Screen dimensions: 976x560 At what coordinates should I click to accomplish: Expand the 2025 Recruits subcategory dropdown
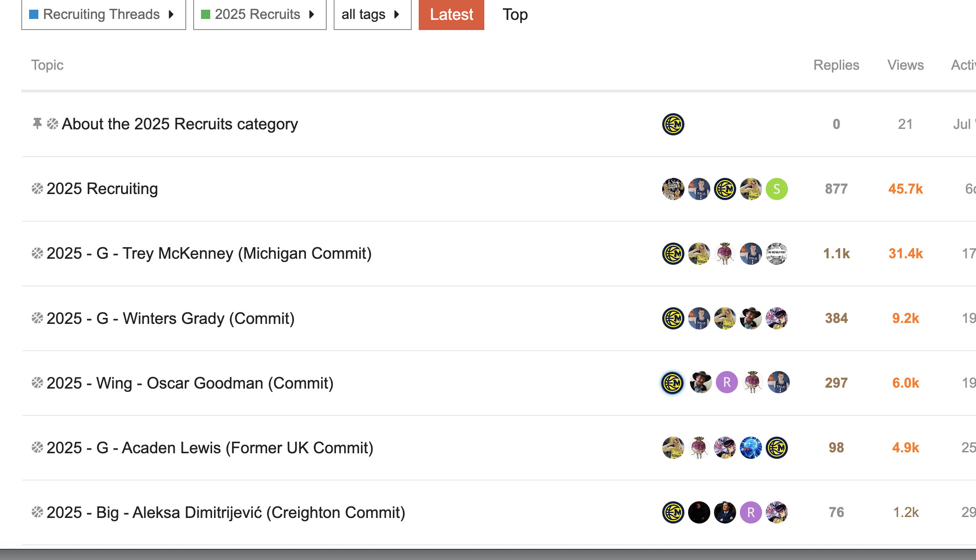(x=259, y=14)
